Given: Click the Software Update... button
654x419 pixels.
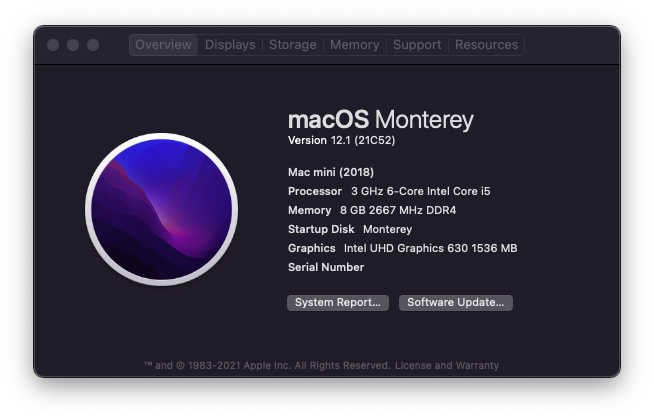Looking at the screenshot, I should coord(455,303).
